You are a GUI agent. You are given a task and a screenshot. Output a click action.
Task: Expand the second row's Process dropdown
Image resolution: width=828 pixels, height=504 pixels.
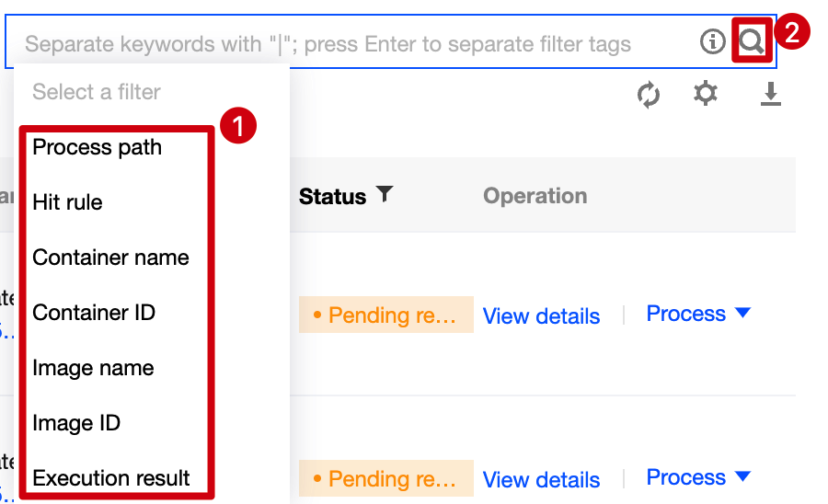(698, 477)
